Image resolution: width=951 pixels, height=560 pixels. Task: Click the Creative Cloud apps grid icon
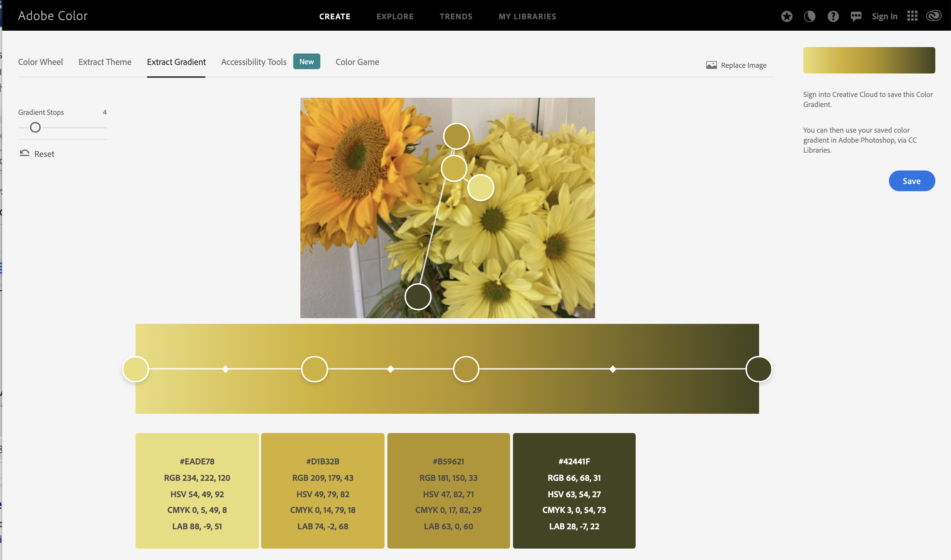pyautogui.click(x=912, y=15)
